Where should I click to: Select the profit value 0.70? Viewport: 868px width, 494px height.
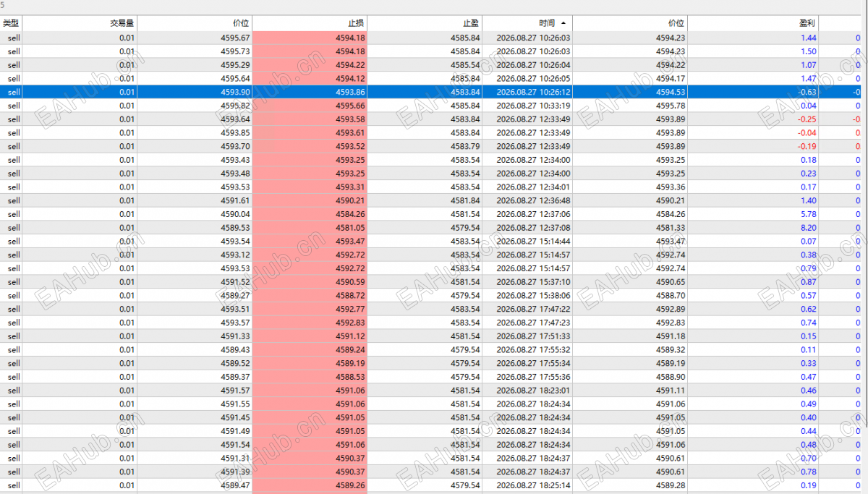(809, 458)
